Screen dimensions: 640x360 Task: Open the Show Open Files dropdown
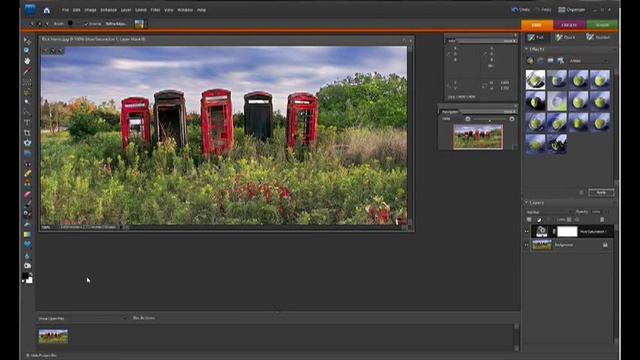(x=83, y=318)
